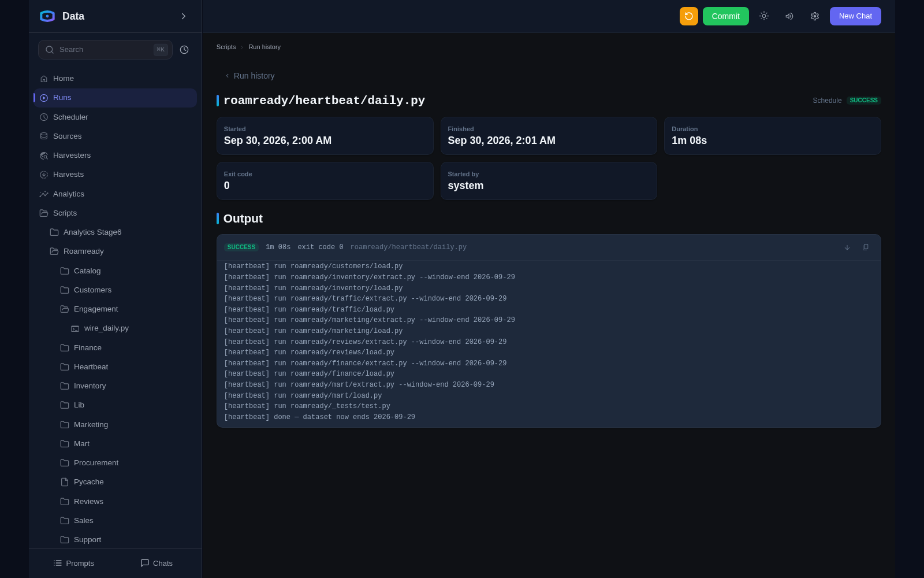Open the Pycache file entry

(125, 482)
